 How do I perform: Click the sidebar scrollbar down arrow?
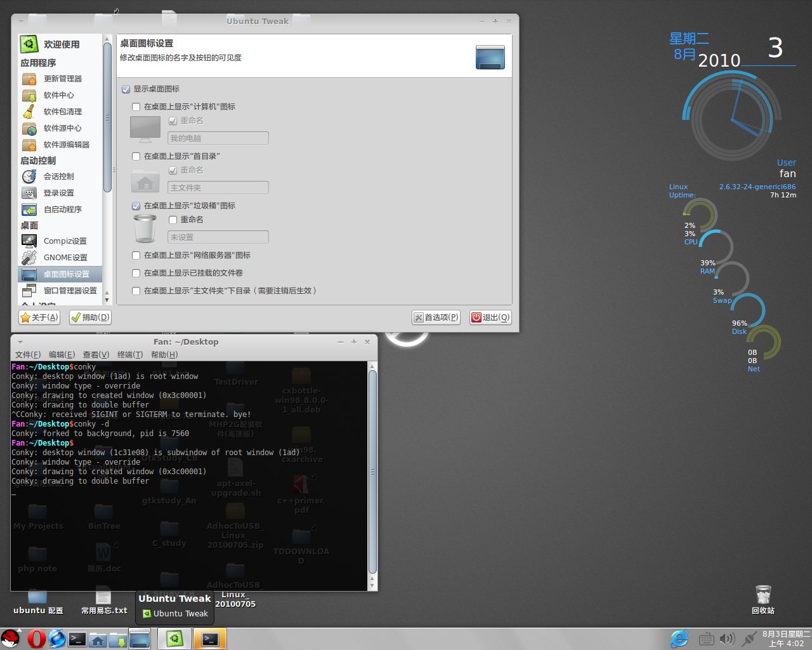[107, 300]
